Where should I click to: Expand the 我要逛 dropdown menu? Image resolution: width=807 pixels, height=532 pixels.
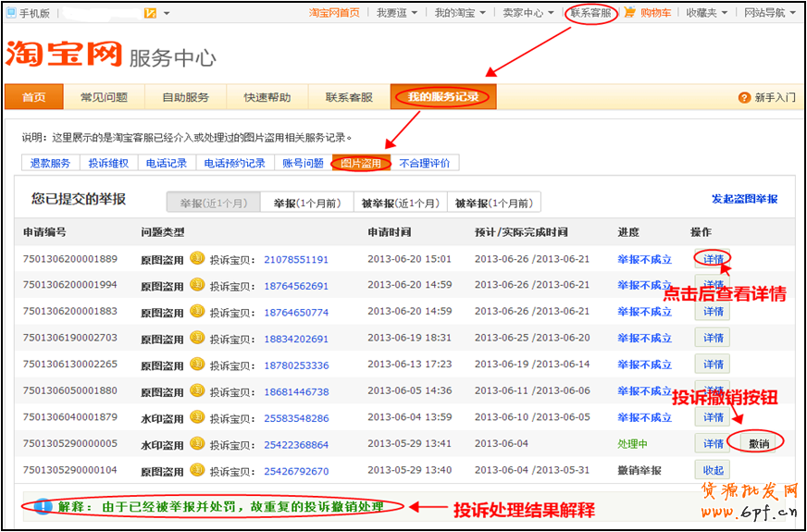tap(396, 13)
